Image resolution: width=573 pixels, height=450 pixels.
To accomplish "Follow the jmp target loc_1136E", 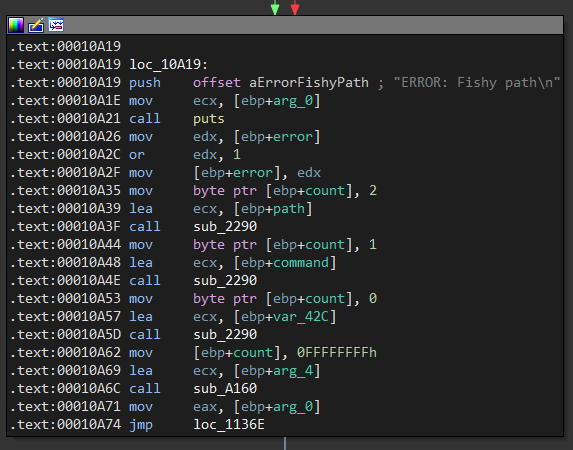I will [229, 424].
